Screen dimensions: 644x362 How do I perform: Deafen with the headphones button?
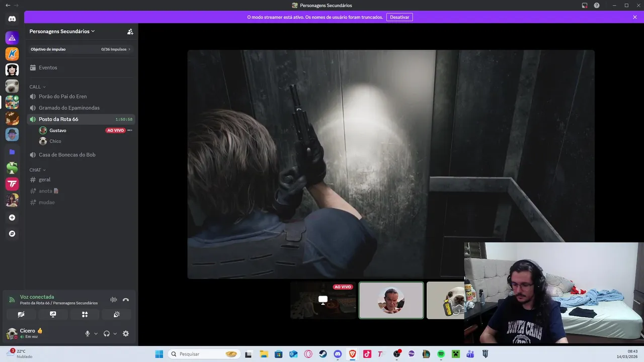click(107, 333)
